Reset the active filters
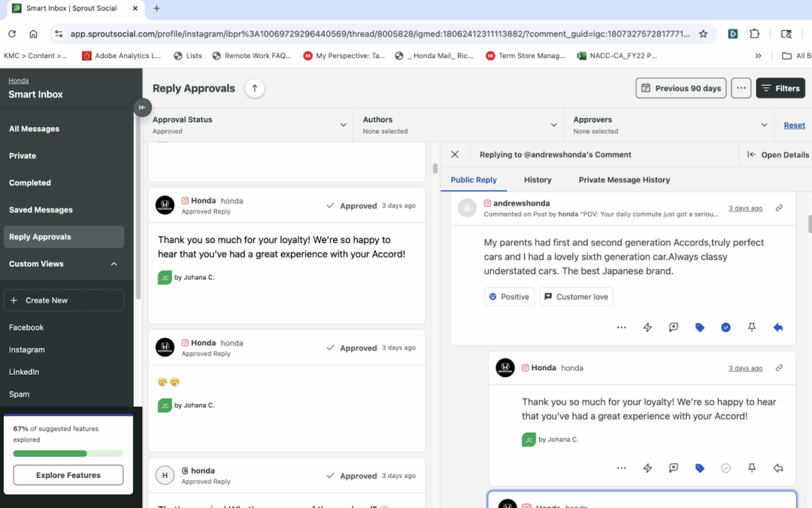The height and width of the screenshot is (508, 812). click(x=793, y=125)
